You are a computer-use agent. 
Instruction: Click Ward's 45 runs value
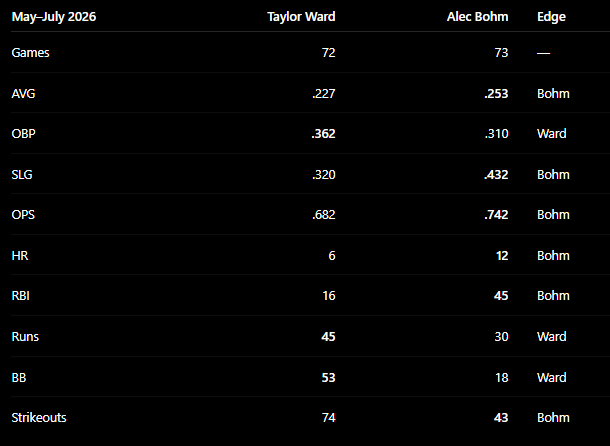(x=328, y=337)
